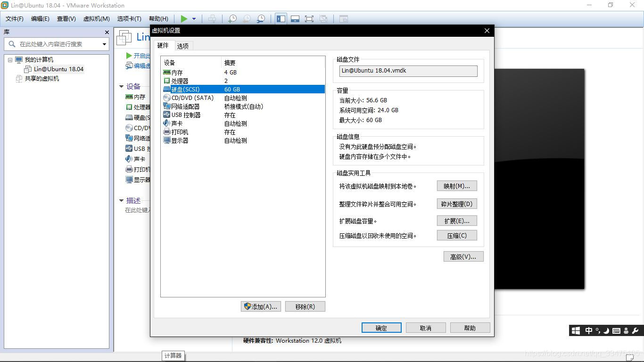Image resolution: width=644 pixels, height=362 pixels.
Task: Click the 添加(A)... button
Action: click(x=261, y=306)
